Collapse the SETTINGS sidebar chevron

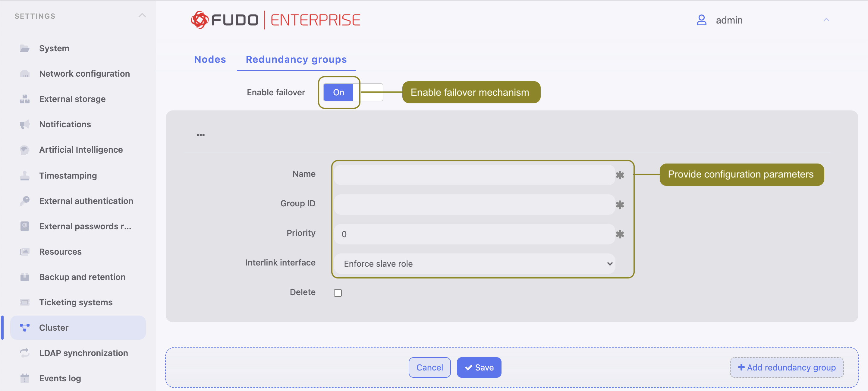[142, 15]
